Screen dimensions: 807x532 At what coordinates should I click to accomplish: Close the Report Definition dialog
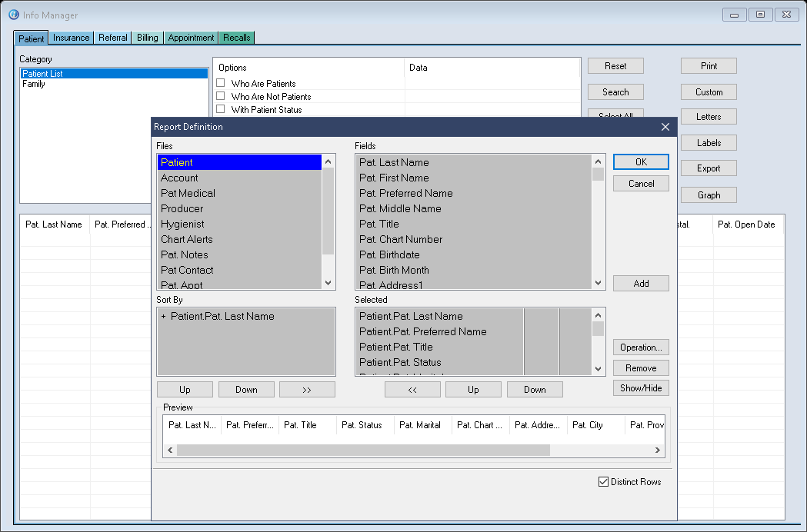pos(665,127)
